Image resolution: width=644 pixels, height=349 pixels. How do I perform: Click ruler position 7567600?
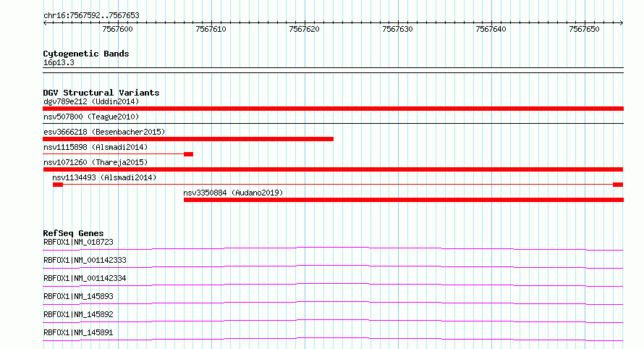coord(117,29)
